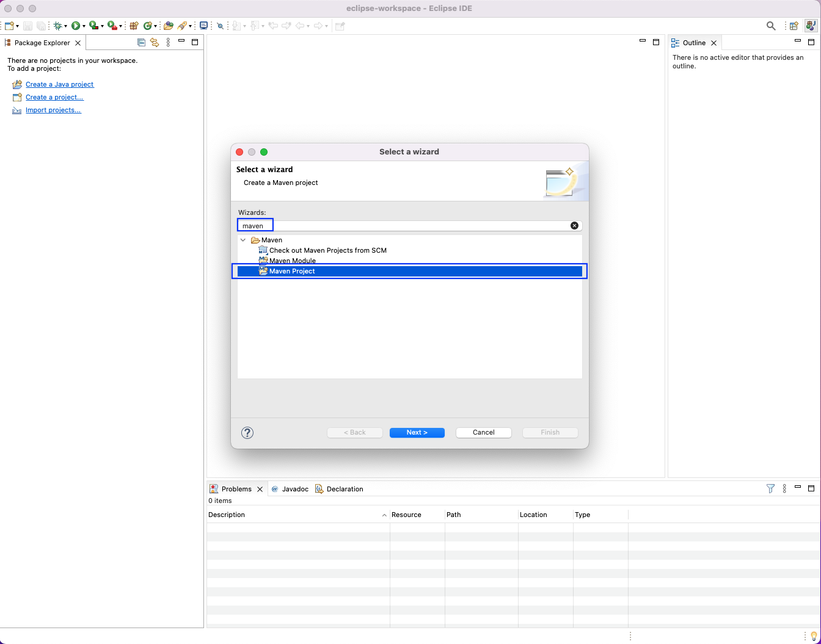Click the Import projects link

(x=53, y=110)
